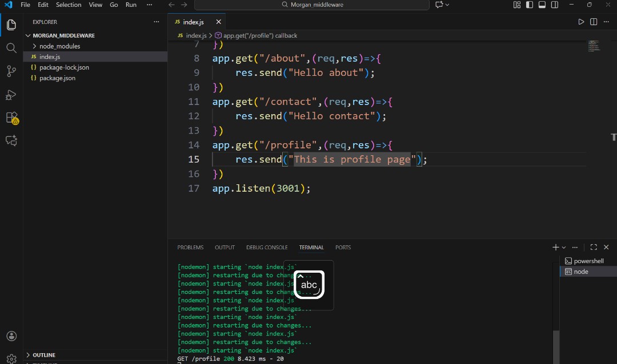Open package.json from the Explorer
This screenshot has width=617, height=364.
(57, 78)
